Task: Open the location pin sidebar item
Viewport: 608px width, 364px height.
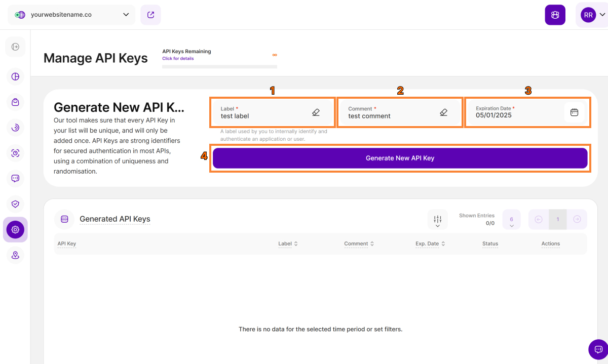Action: point(15,255)
